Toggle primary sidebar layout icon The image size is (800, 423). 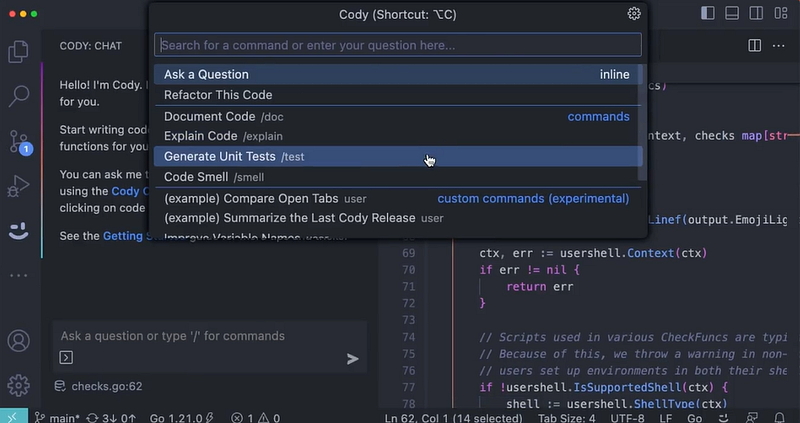click(708, 13)
